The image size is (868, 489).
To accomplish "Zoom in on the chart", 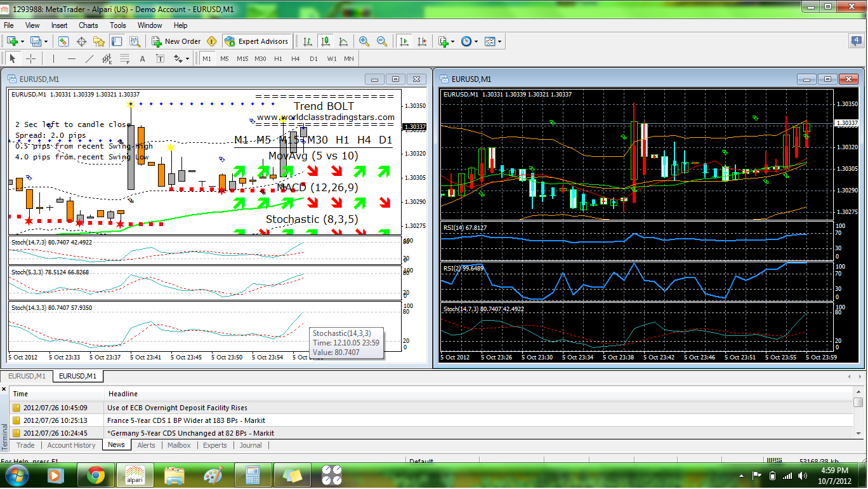I will [x=364, y=41].
